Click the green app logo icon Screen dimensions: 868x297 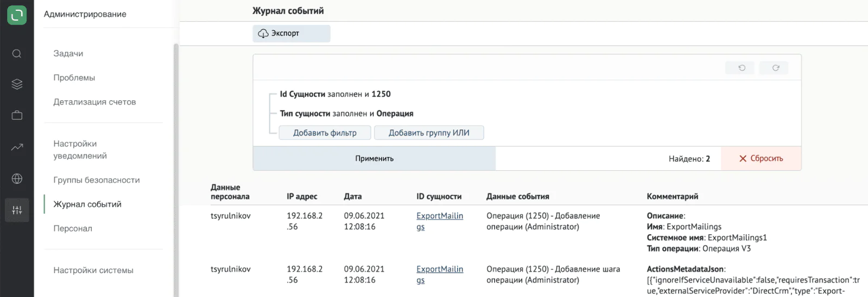[x=17, y=15]
